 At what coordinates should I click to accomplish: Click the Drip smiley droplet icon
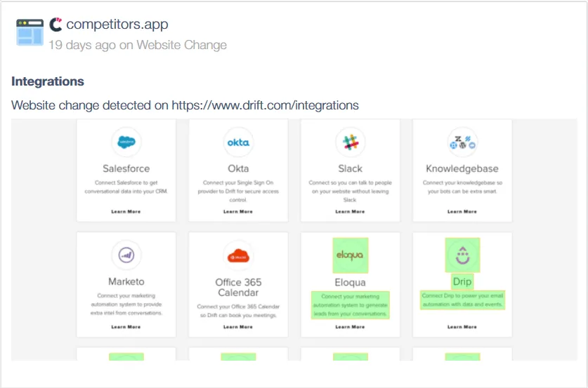pos(462,255)
